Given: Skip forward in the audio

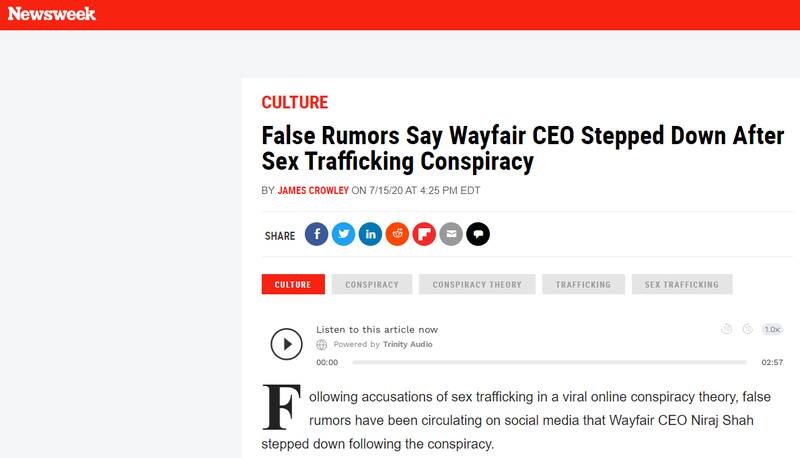Looking at the screenshot, I should [747, 329].
